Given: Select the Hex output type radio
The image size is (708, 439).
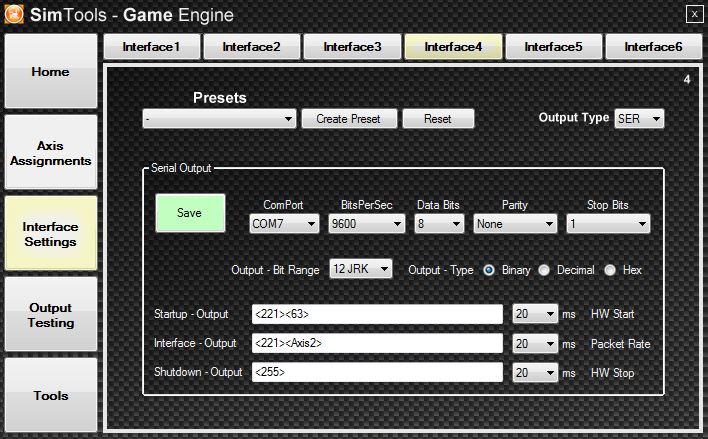Looking at the screenshot, I should coord(610,270).
